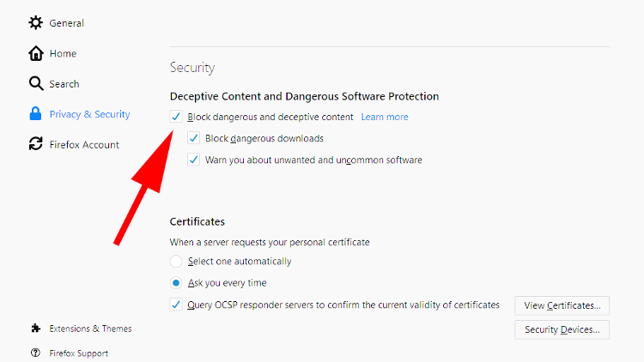The image size is (644, 362).
Task: Switch to Search settings label
Action: click(x=64, y=84)
